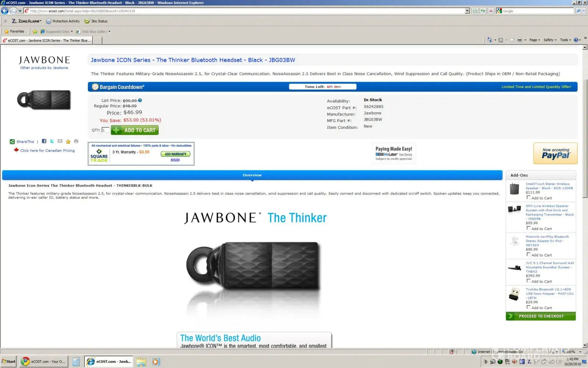This screenshot has height=368, width=588.
Task: Check Add to Cart for IntelliTouch Stereo Wireless Speaker
Action: (x=528, y=198)
